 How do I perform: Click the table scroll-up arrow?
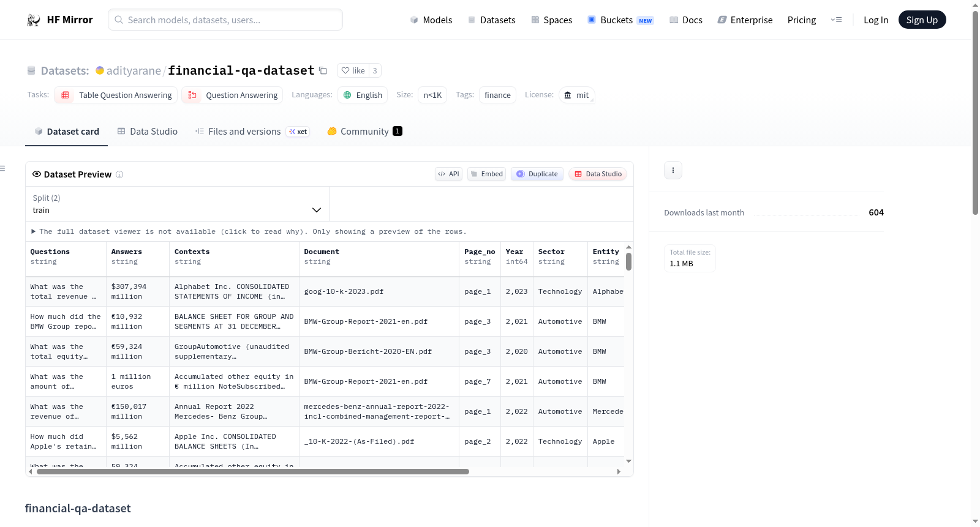pos(628,247)
